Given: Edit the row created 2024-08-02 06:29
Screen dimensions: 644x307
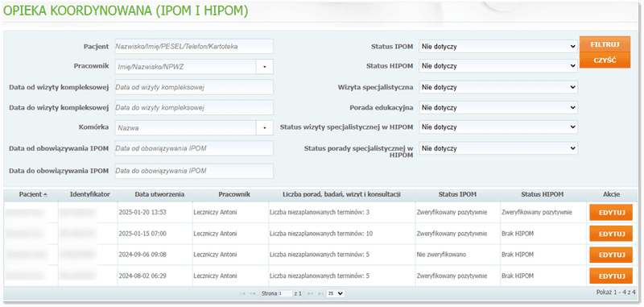Looking at the screenshot, I should pyautogui.click(x=611, y=276).
